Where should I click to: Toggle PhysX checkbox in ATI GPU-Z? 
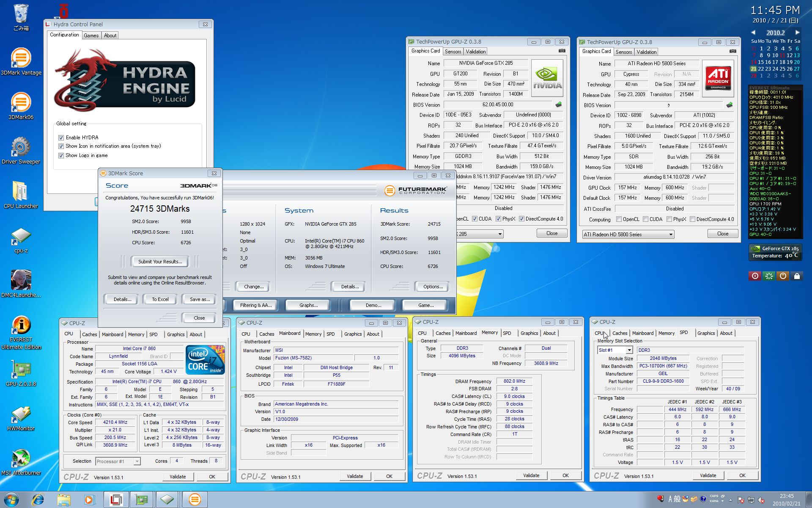669,219
